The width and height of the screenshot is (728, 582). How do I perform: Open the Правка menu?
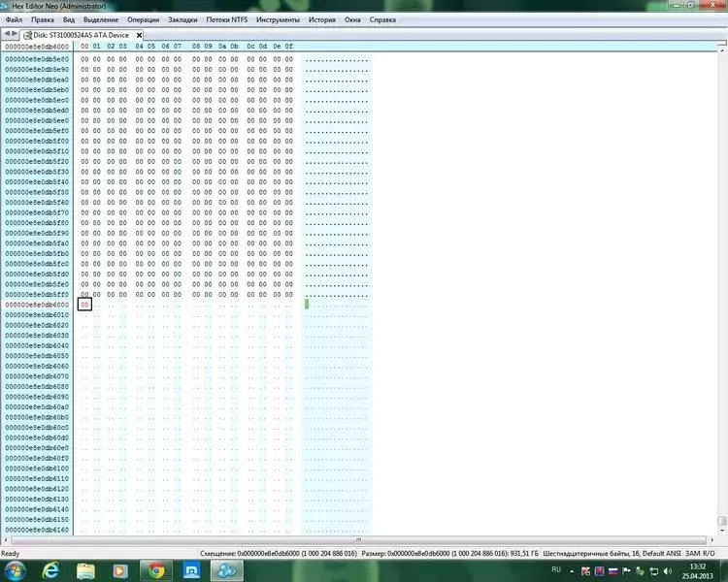click(43, 20)
